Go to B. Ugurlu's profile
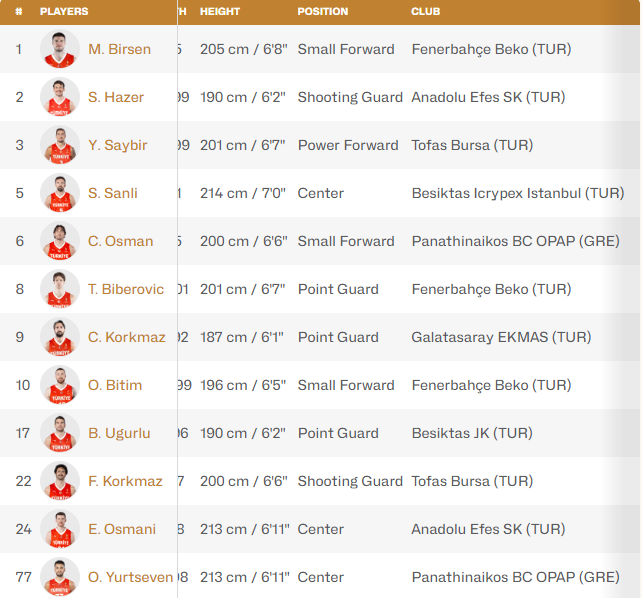Viewport: 642px width, 598px height. click(x=119, y=433)
